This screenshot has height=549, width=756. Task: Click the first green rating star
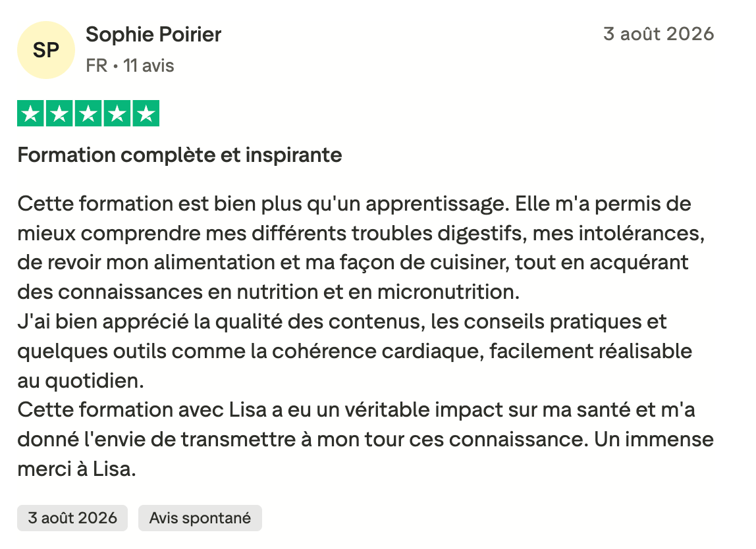click(30, 113)
